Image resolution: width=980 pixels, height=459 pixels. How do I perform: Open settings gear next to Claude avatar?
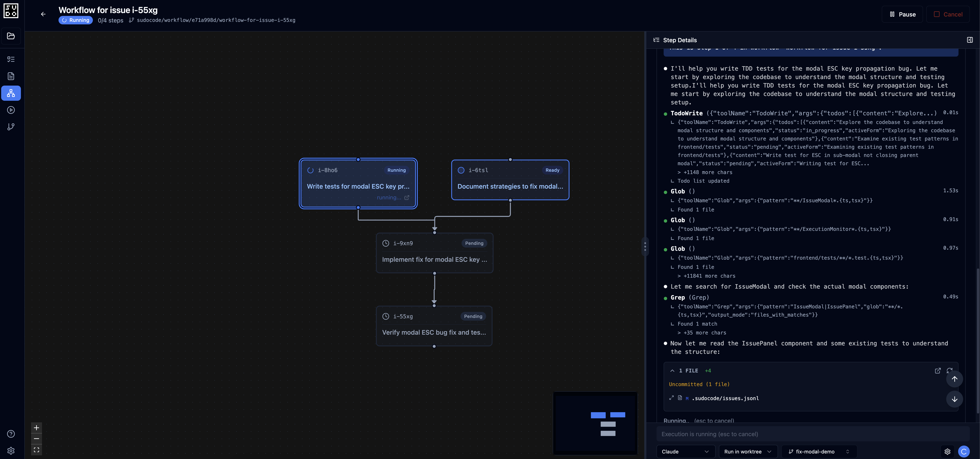coord(947,452)
